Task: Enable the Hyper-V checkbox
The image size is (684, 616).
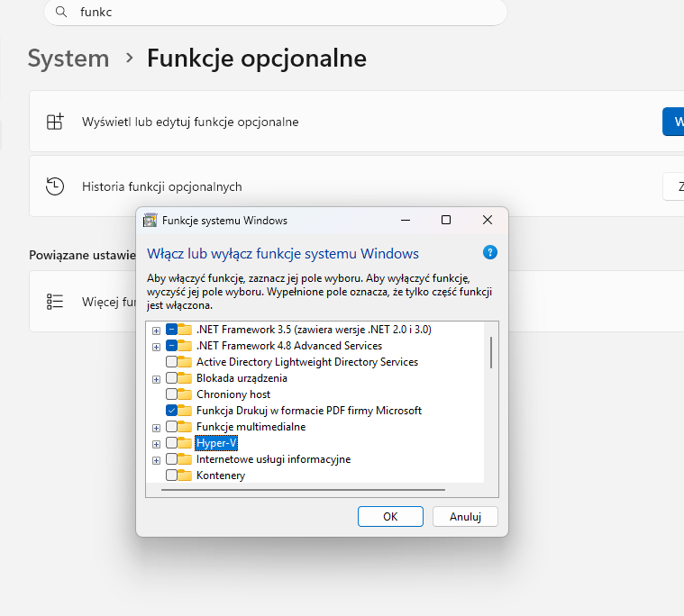Action: [x=172, y=443]
